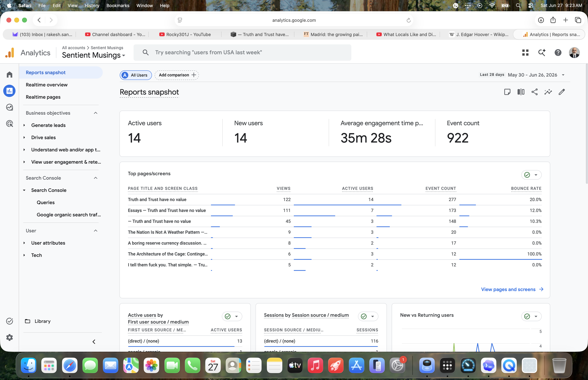
Task: Open the Admin gear icon at bottom left
Action: (x=9, y=337)
